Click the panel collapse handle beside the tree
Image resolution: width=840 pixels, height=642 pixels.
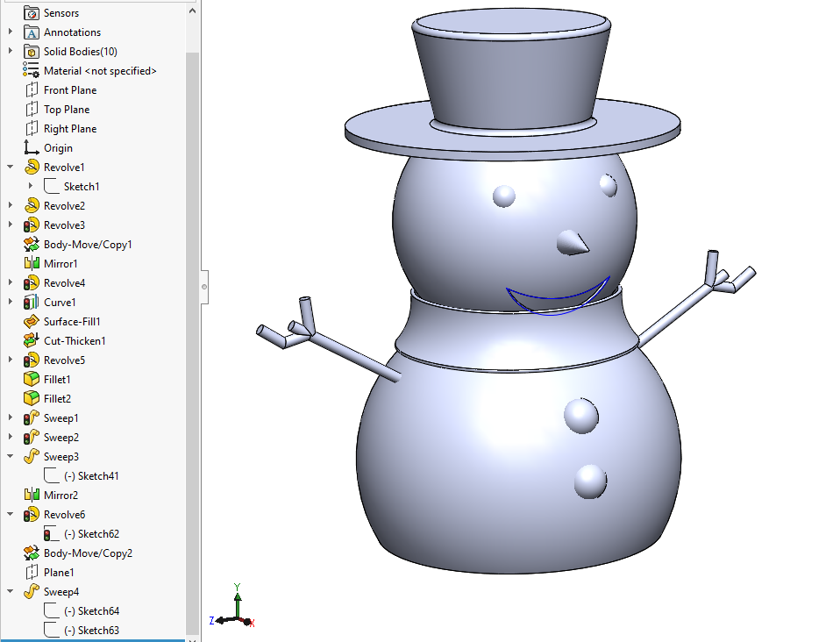click(x=204, y=287)
